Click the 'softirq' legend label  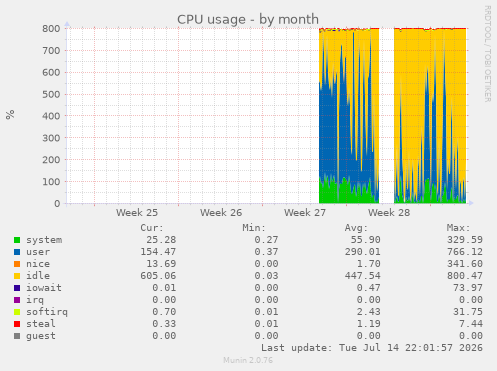47,312
